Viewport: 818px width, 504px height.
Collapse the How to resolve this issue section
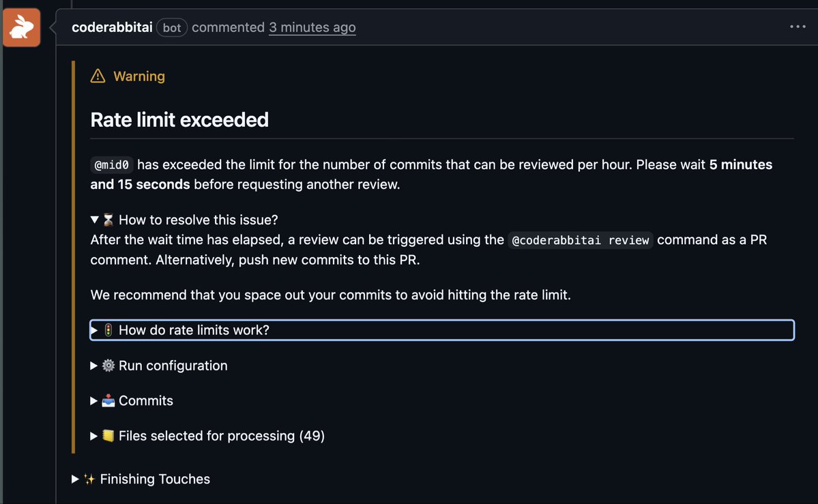(x=95, y=220)
